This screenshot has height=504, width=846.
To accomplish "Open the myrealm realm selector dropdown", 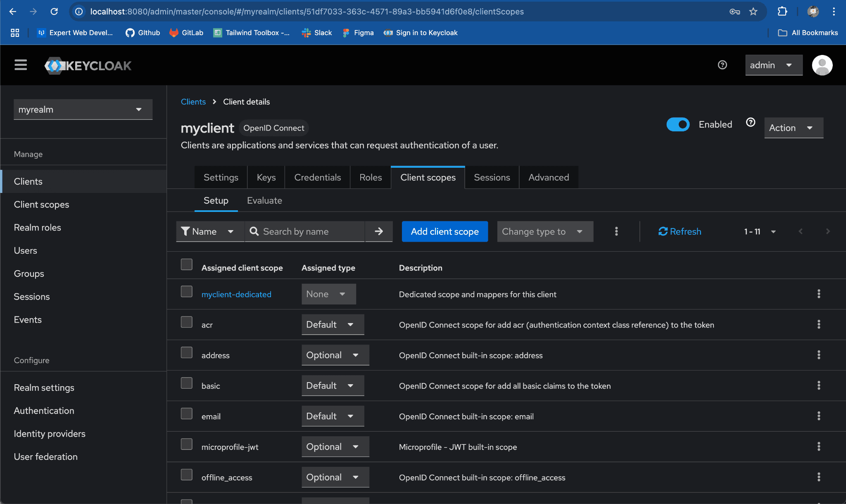I will (83, 109).
